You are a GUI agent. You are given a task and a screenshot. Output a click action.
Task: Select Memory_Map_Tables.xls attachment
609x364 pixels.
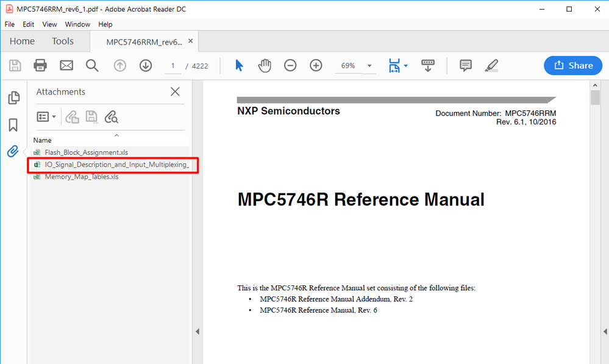(x=82, y=177)
